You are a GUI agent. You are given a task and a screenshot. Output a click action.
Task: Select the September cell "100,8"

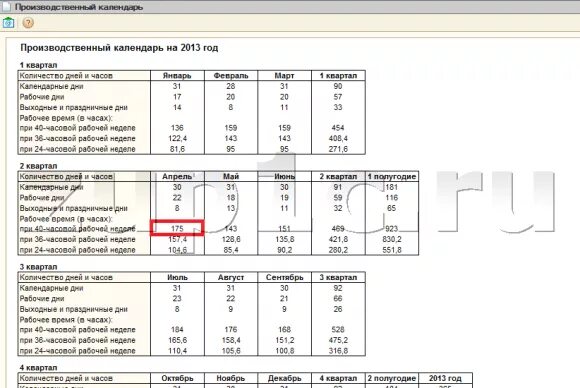tap(284, 351)
